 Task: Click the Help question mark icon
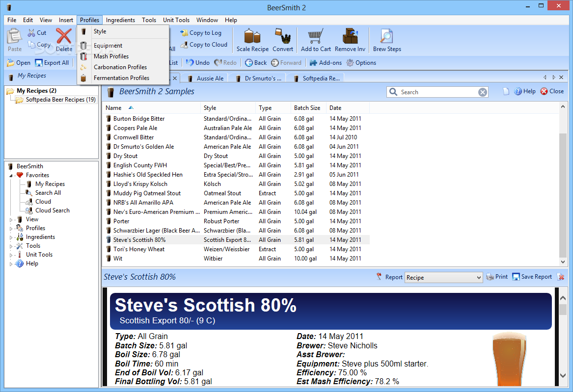coord(518,91)
